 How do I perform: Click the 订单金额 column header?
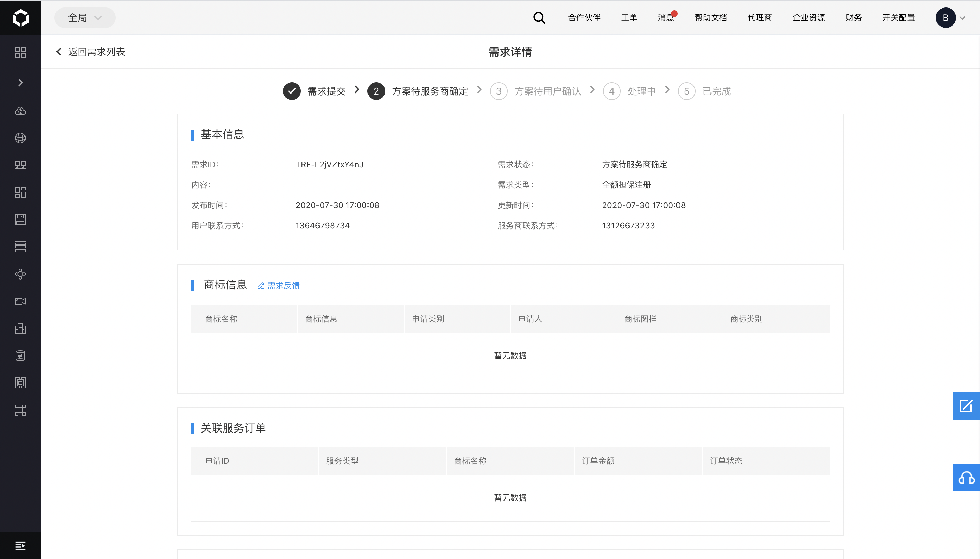click(638, 461)
